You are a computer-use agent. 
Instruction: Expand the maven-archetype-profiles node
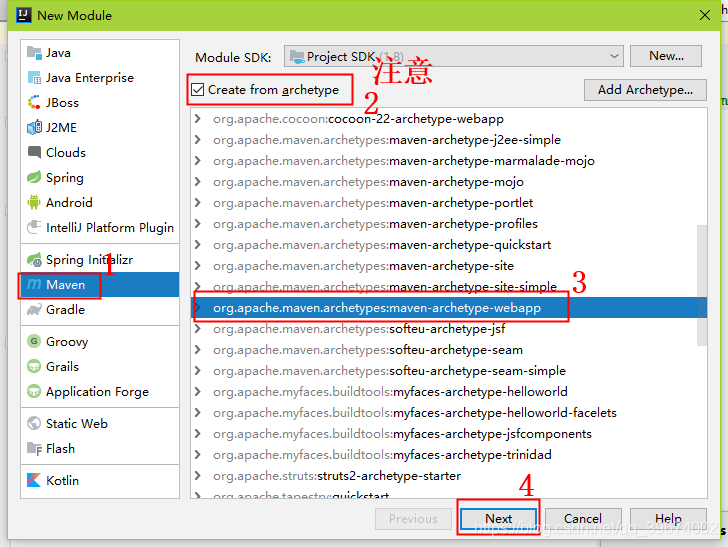[198, 224]
